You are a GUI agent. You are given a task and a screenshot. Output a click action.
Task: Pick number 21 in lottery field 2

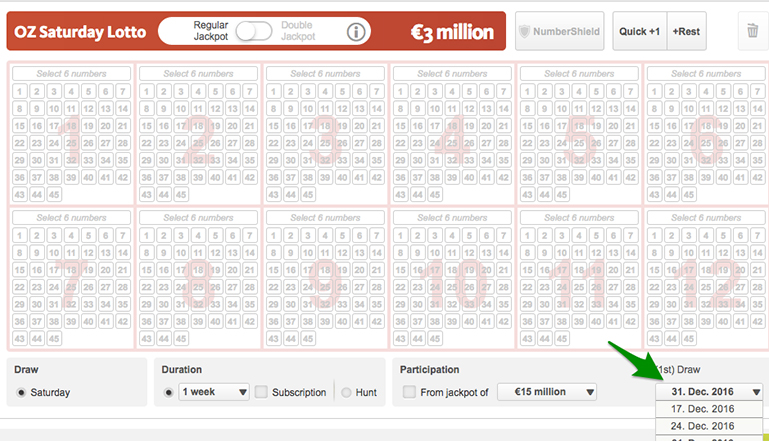pos(250,126)
